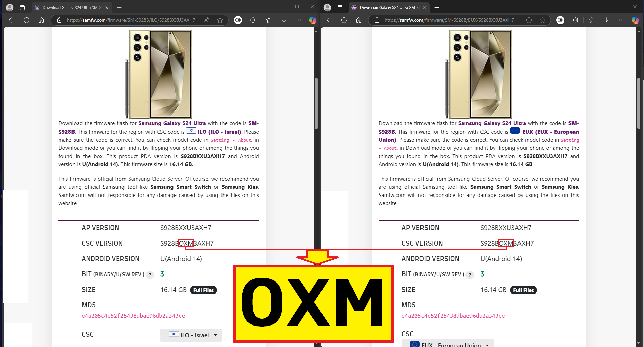
Task: Click AP version value S928BXXU3AXH7 on ILO page
Action: point(186,228)
